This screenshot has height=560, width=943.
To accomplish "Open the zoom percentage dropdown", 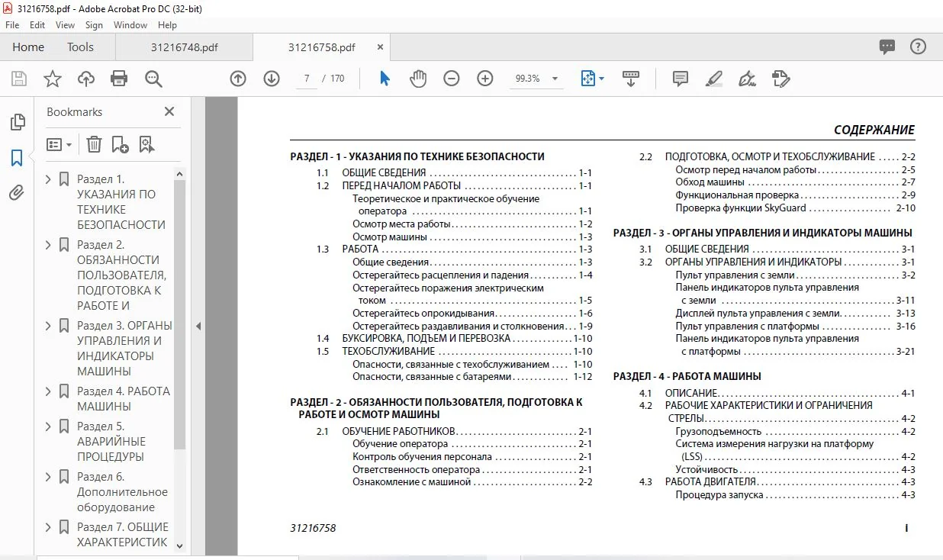I will [x=555, y=79].
